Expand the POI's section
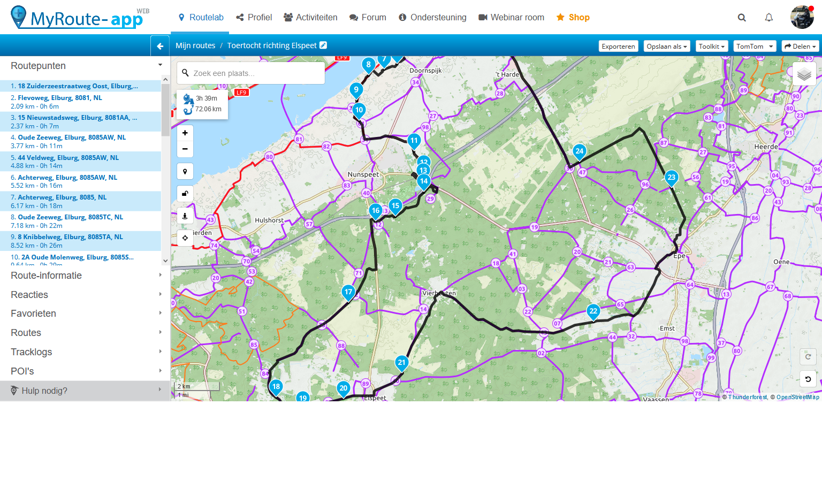822x504 pixels. tap(85, 371)
